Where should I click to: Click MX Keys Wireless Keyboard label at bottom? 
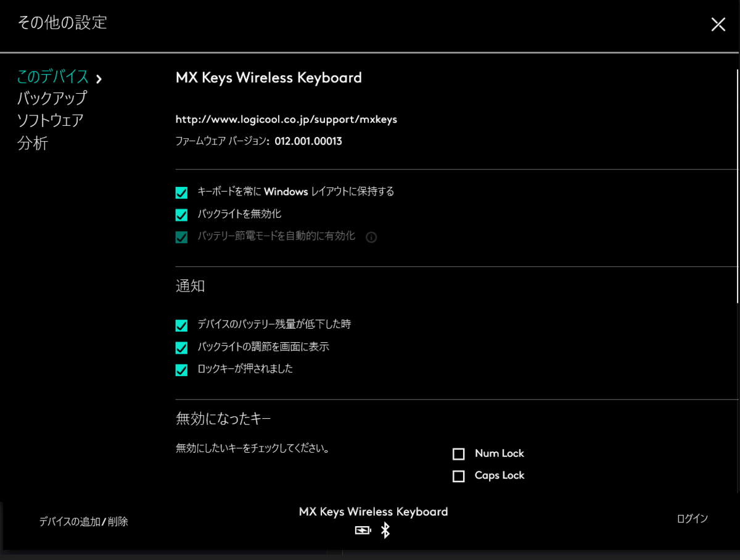pos(373,512)
